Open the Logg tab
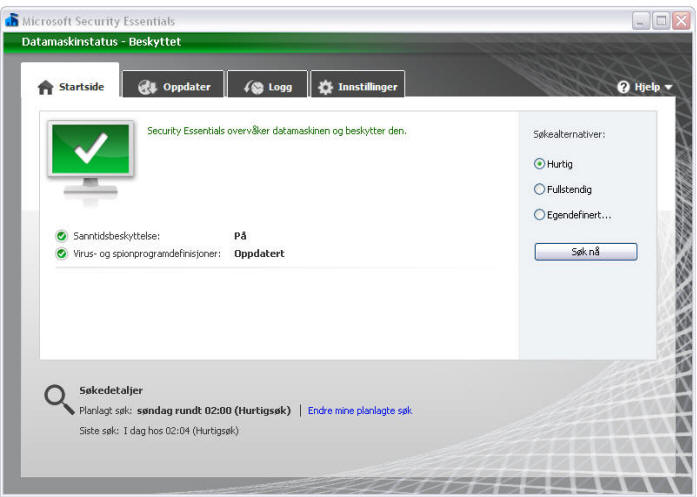The width and height of the screenshot is (697, 497). (x=268, y=84)
